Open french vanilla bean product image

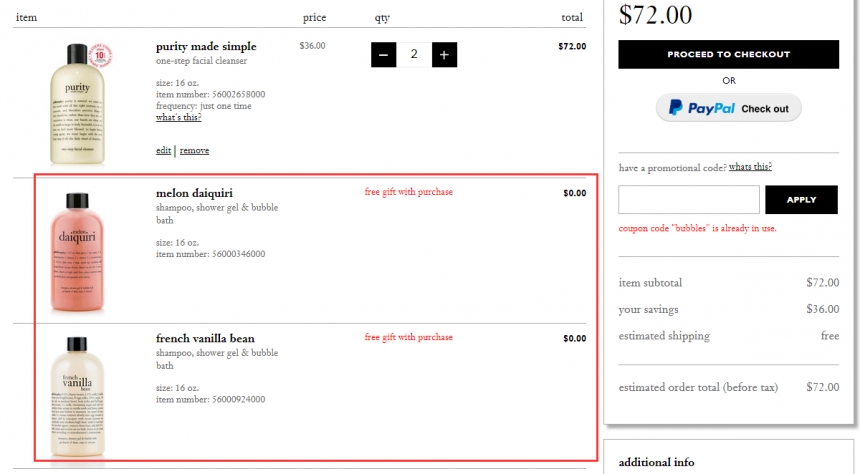coord(77,397)
